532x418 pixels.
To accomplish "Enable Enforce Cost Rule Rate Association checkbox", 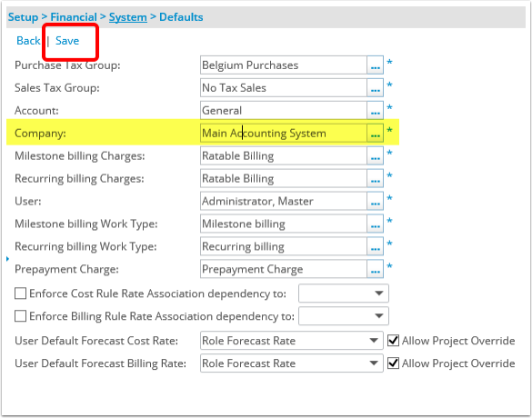I will click(20, 294).
